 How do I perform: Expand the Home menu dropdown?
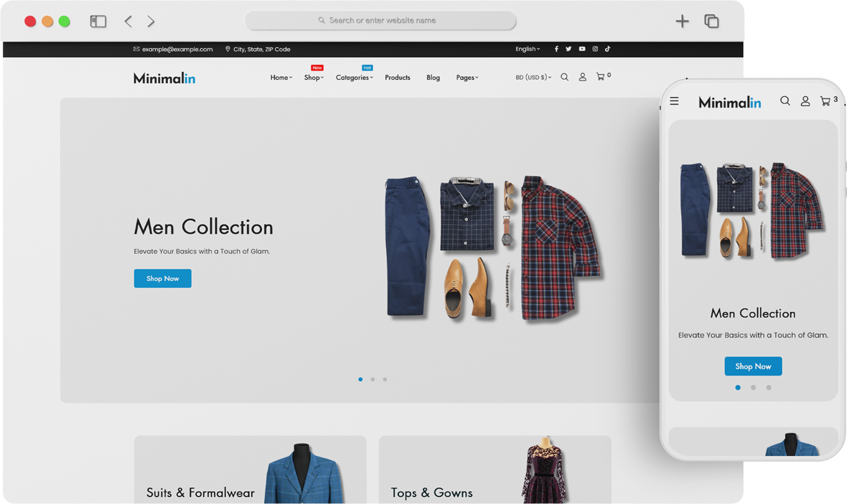pyautogui.click(x=281, y=78)
